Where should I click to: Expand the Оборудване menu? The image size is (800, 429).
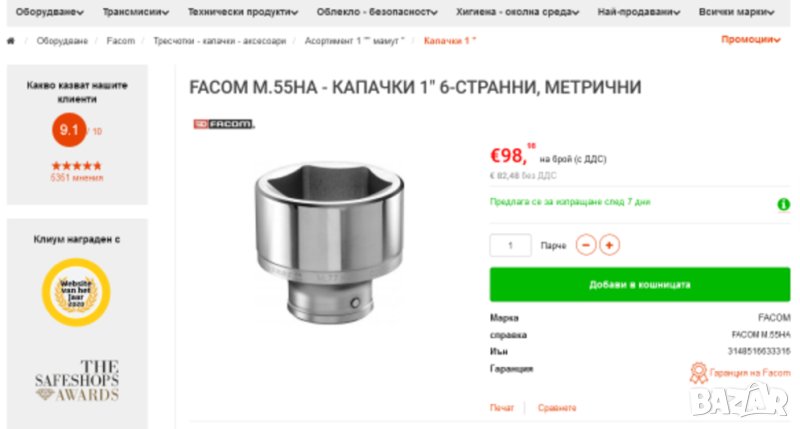49,12
